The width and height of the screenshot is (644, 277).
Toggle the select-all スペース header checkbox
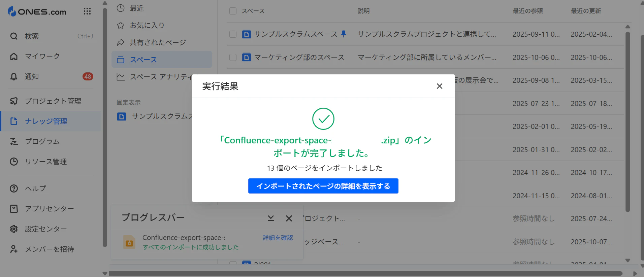coord(233,11)
